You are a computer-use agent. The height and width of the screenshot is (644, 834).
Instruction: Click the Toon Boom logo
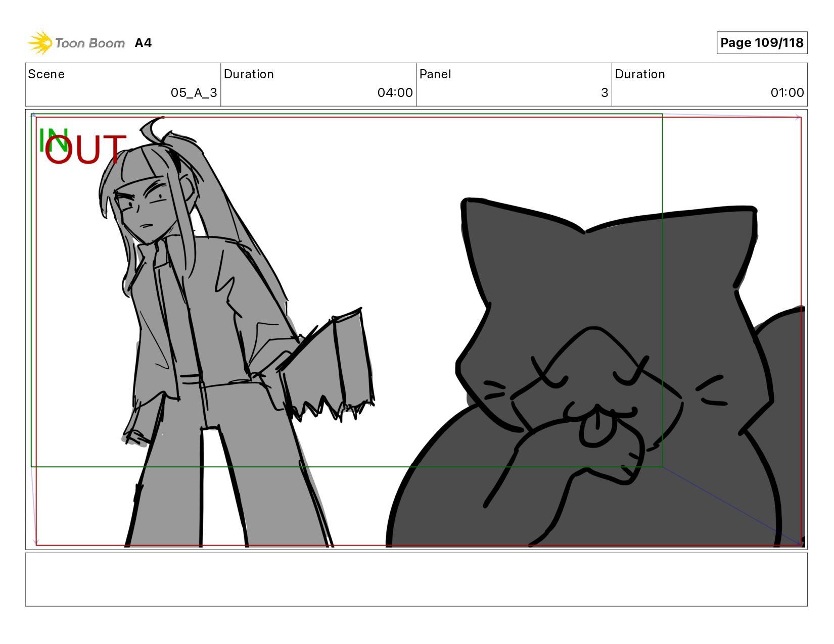point(76,43)
